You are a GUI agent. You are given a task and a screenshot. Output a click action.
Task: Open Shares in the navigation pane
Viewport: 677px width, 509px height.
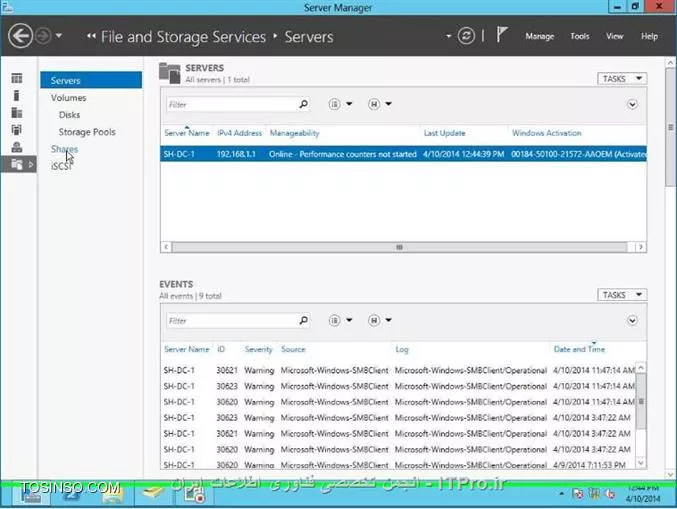click(x=64, y=149)
